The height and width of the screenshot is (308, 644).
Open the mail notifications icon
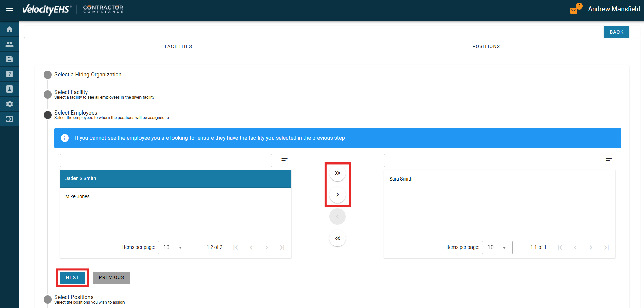(x=574, y=11)
